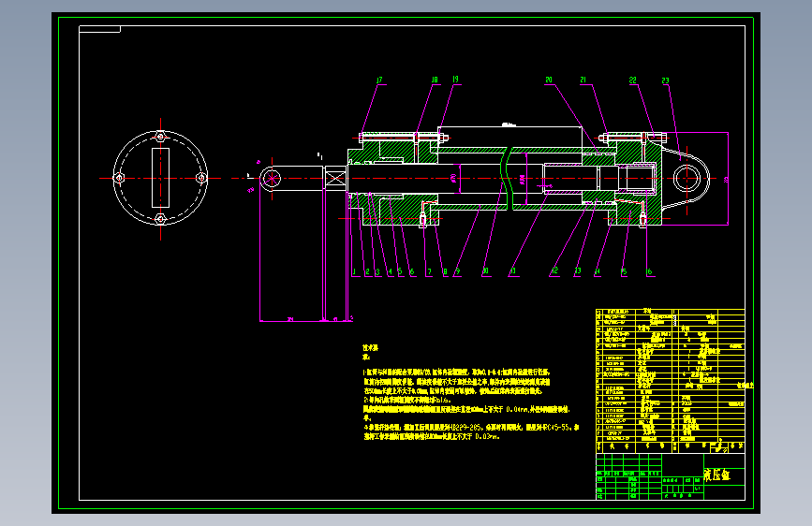Select the 液压缸 title block text
Viewport: 812px width, 526px height.
point(716,475)
